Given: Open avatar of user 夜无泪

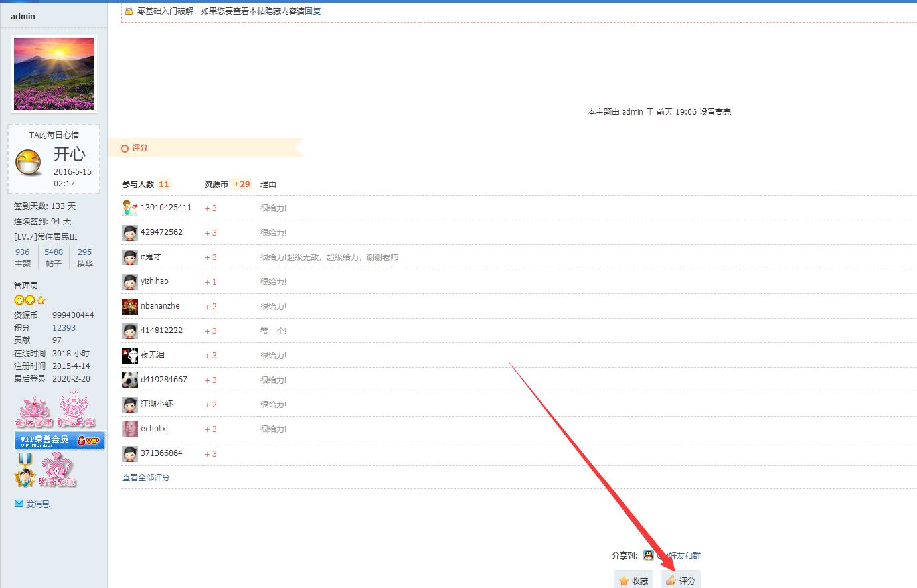Looking at the screenshot, I should (130, 355).
